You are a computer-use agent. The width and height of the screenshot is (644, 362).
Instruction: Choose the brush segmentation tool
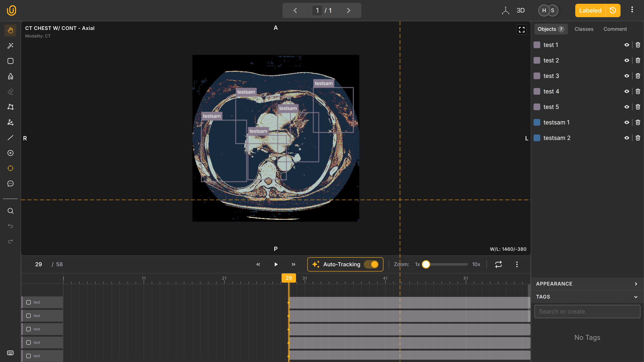10,76
